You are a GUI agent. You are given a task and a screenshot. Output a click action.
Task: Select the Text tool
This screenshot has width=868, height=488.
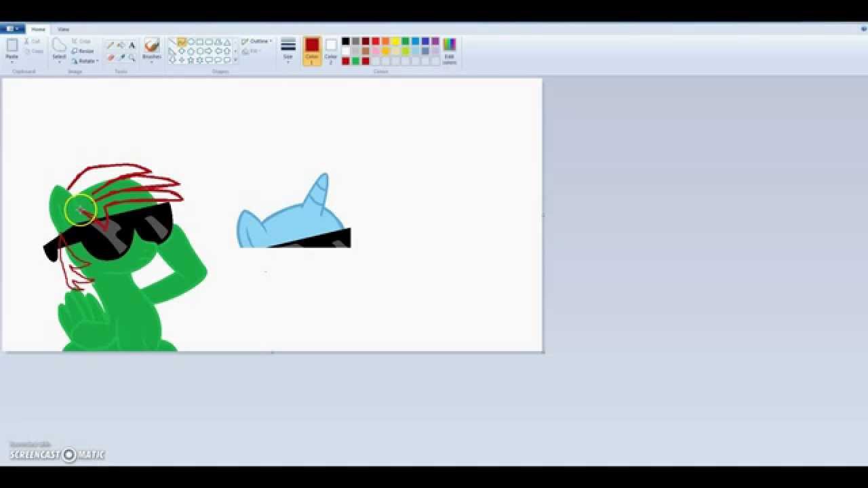click(x=132, y=45)
